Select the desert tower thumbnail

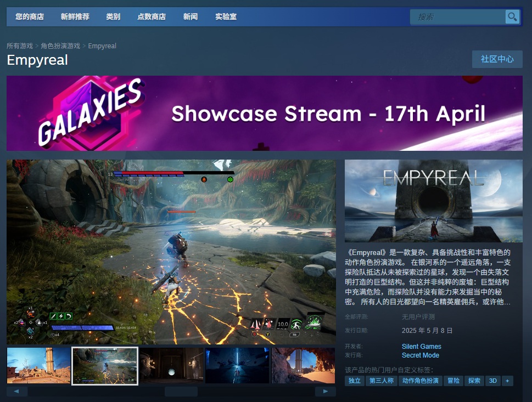click(x=38, y=365)
